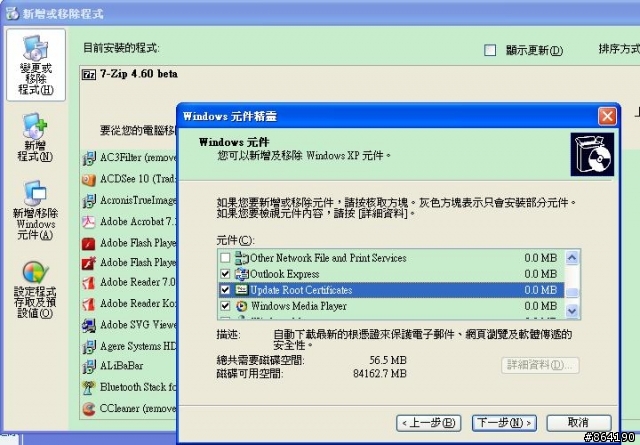This screenshot has width=640, height=445.
Task: Click the AcronisTrueImage program icon
Action: pos(89,200)
